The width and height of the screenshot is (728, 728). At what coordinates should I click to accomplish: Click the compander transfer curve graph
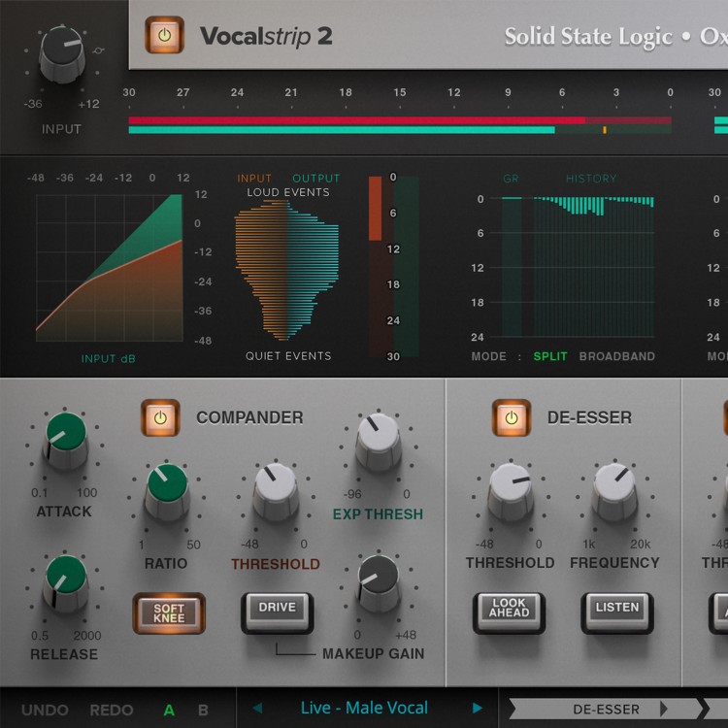[109, 268]
